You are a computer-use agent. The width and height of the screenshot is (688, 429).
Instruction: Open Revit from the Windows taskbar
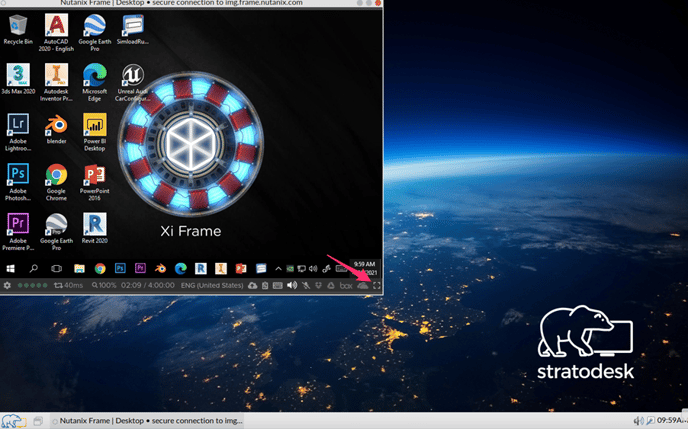point(201,268)
